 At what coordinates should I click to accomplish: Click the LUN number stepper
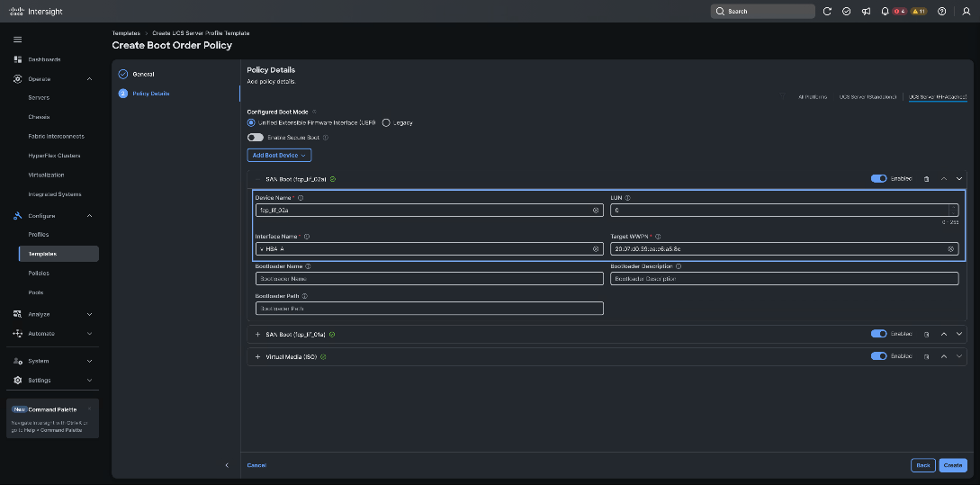pyautogui.click(x=953, y=211)
